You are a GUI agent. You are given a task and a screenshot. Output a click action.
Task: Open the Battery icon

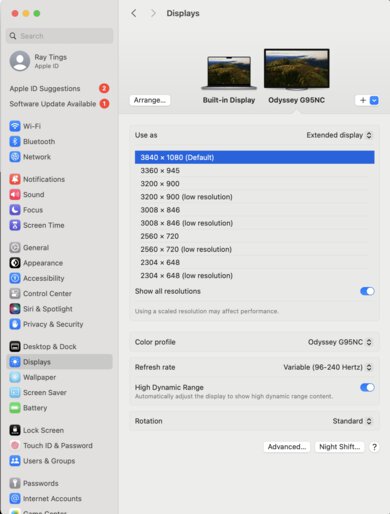tap(15, 408)
